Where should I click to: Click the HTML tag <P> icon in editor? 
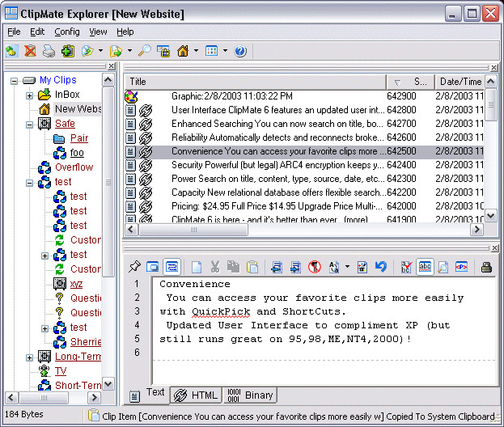click(462, 267)
